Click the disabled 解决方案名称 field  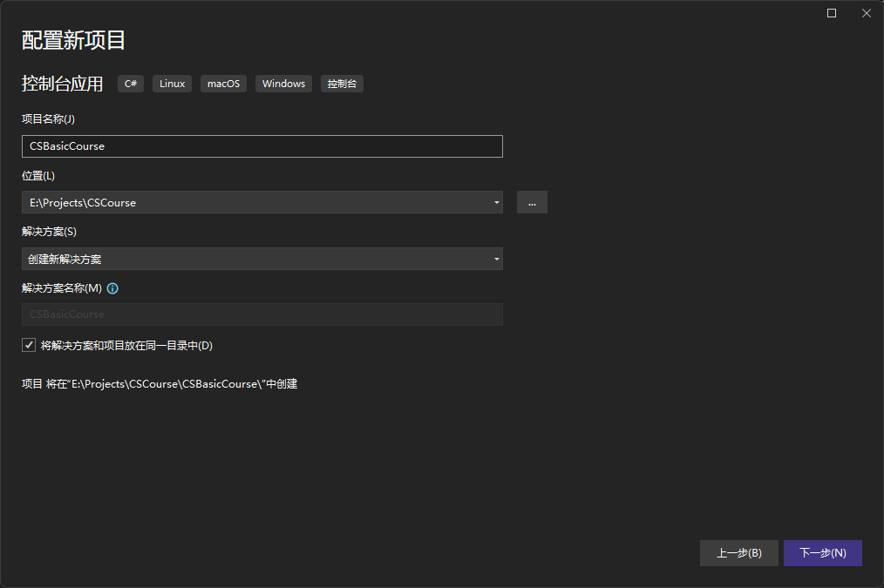pyautogui.click(x=262, y=314)
